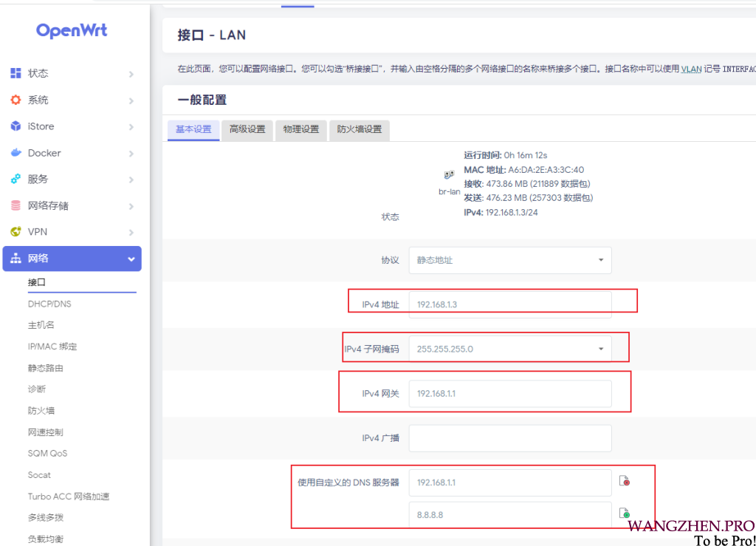Click the 网络存储 storage icon
The image size is (756, 546).
16,205
